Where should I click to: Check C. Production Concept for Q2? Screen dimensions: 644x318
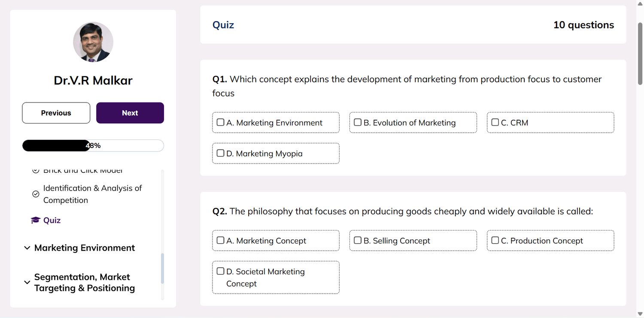coord(495,240)
